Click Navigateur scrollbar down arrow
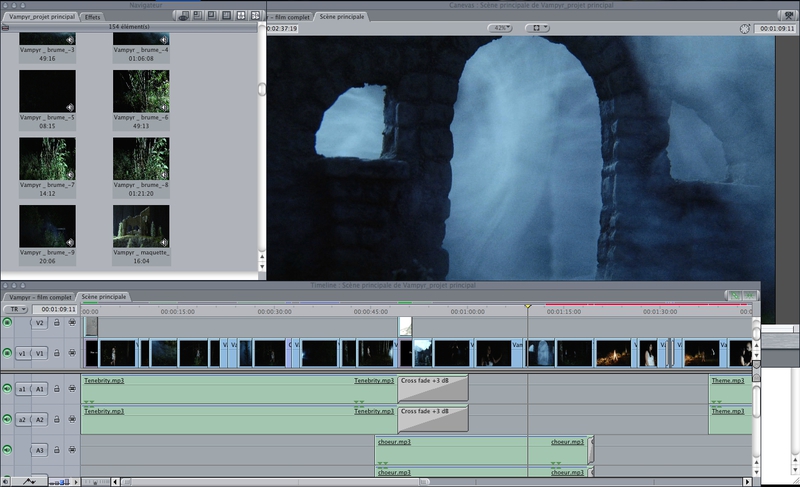Image resolution: width=800 pixels, height=487 pixels. (262, 267)
